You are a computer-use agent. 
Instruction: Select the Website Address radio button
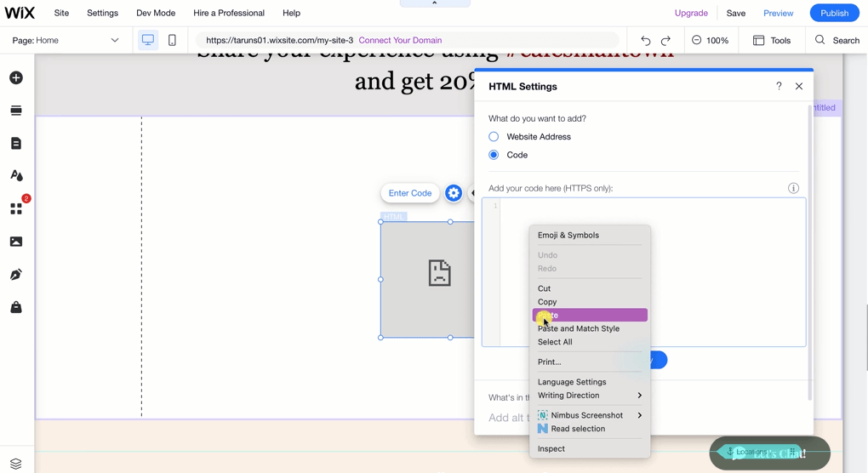pyautogui.click(x=494, y=136)
